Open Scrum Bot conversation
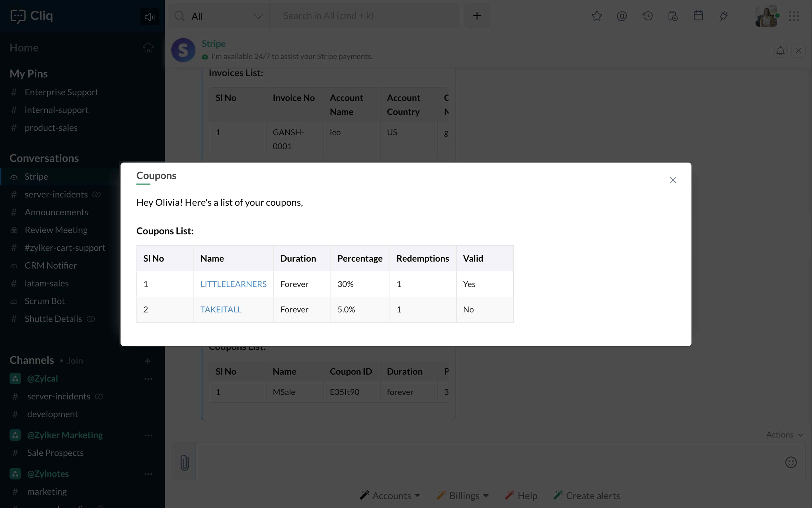This screenshot has width=812, height=508. coord(45,301)
